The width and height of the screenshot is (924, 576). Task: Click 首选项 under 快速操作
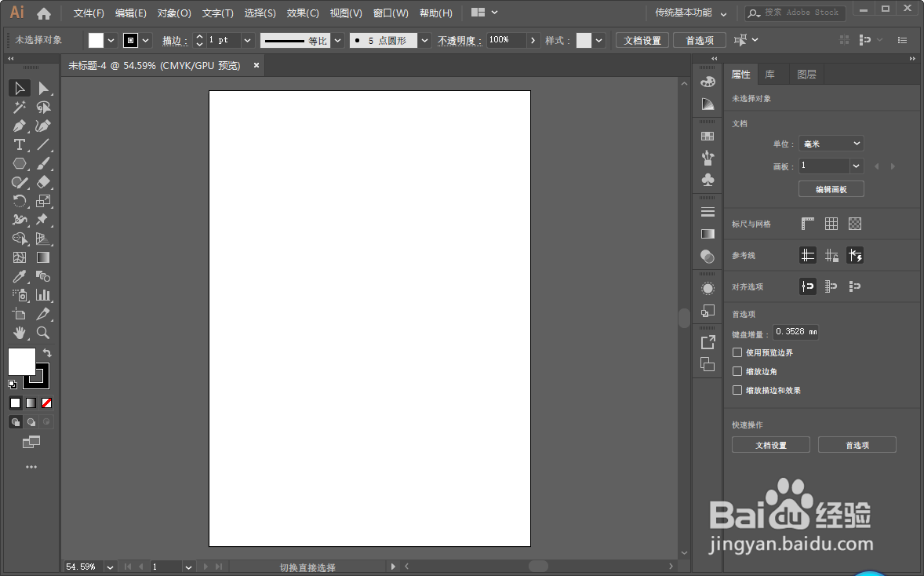coord(857,445)
